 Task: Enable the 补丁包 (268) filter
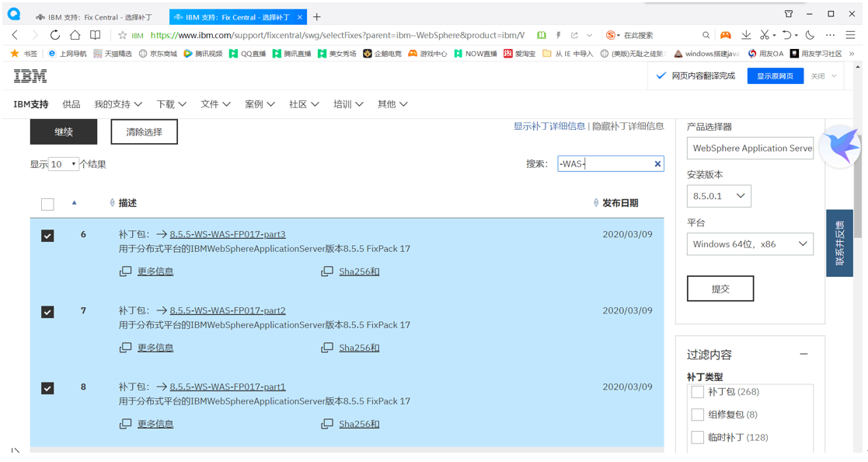click(698, 392)
